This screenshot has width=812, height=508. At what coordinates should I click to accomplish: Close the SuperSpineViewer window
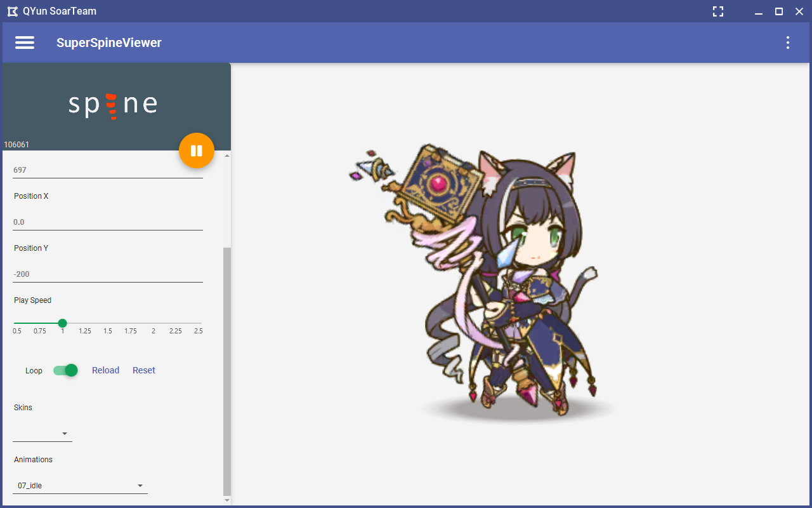(x=799, y=11)
